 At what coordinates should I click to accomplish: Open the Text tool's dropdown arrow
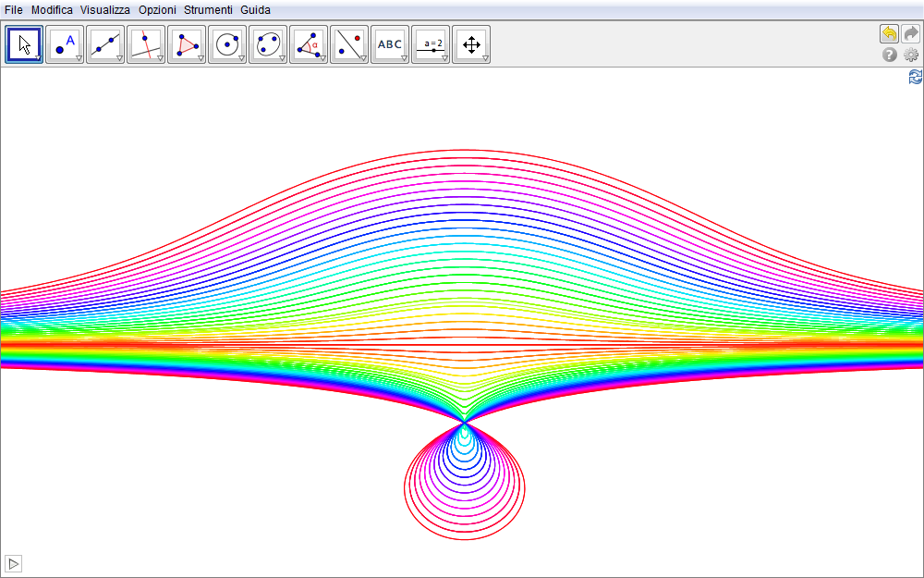(405, 58)
